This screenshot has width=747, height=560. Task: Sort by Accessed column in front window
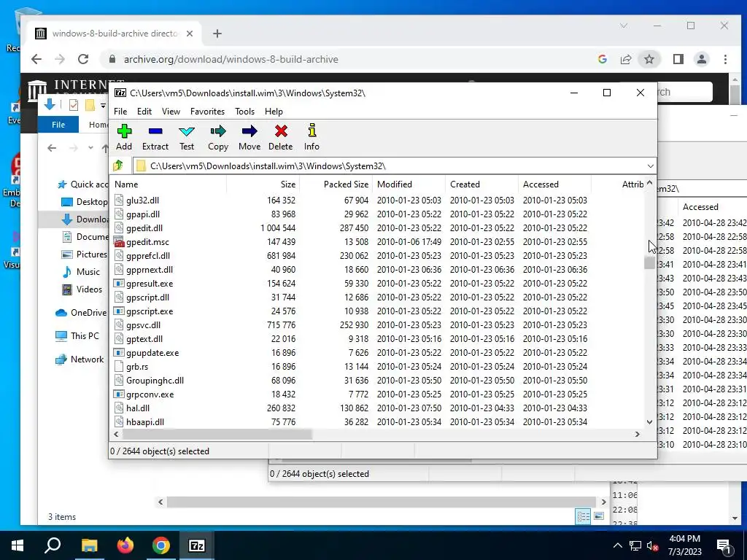click(x=554, y=184)
